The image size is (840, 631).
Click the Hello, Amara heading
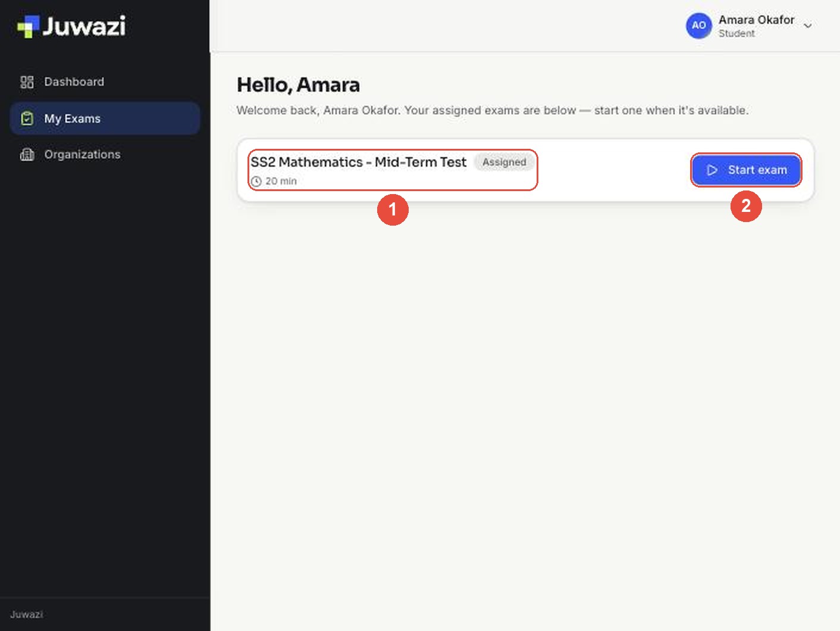click(298, 85)
